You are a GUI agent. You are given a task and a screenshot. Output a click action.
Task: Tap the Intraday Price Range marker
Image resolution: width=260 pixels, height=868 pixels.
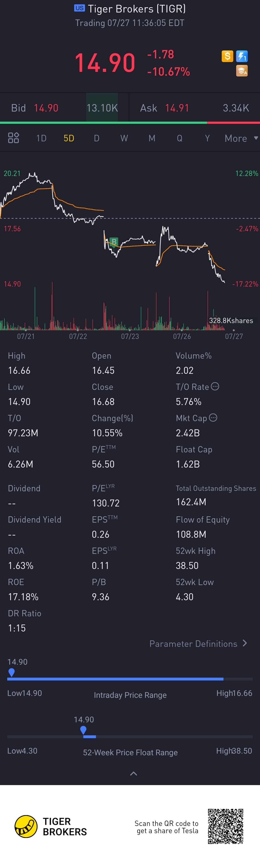click(12, 673)
